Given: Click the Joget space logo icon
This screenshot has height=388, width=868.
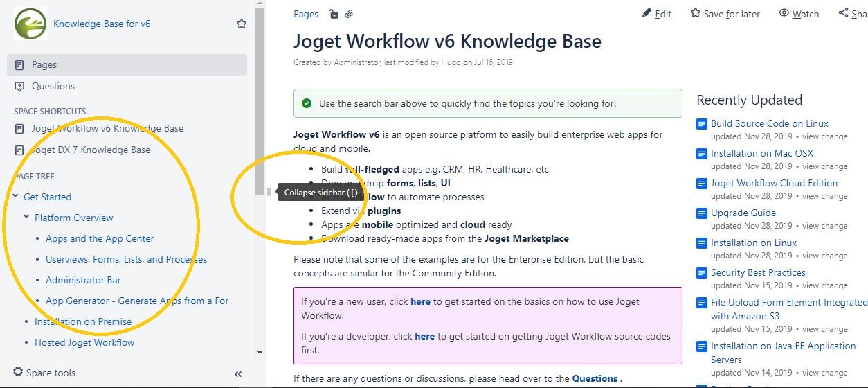Looking at the screenshot, I should click(30, 24).
